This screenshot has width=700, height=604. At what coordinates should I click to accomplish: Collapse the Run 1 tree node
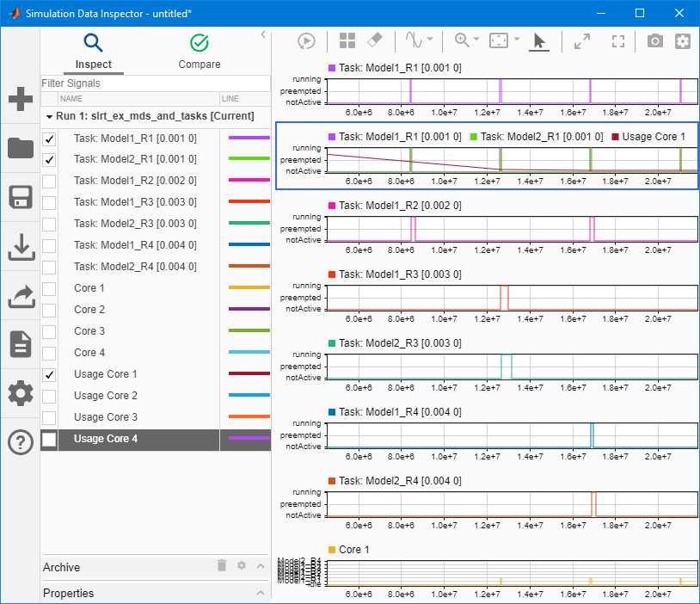coord(49,116)
